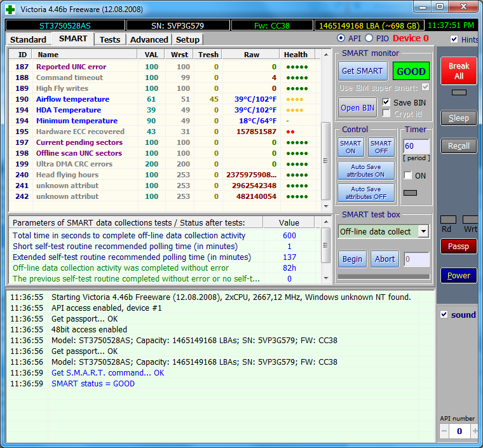Enable Auto Save attributes ON
The image size is (483, 448).
(366, 170)
